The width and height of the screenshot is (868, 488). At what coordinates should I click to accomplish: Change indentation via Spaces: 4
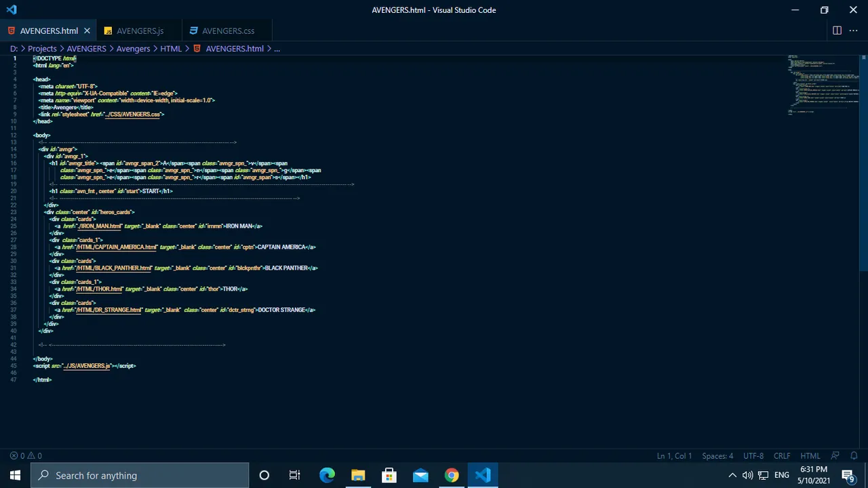[x=717, y=456]
